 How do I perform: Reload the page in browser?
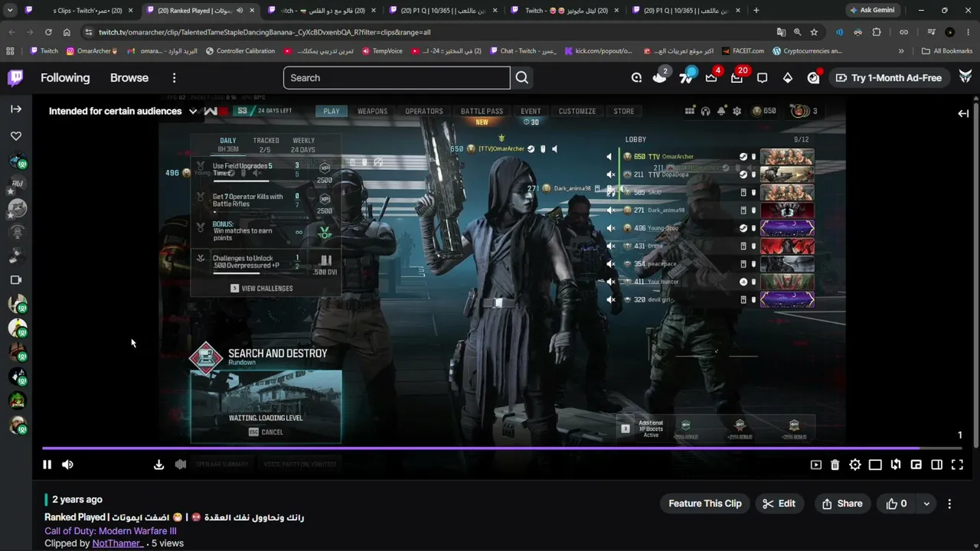point(48,32)
